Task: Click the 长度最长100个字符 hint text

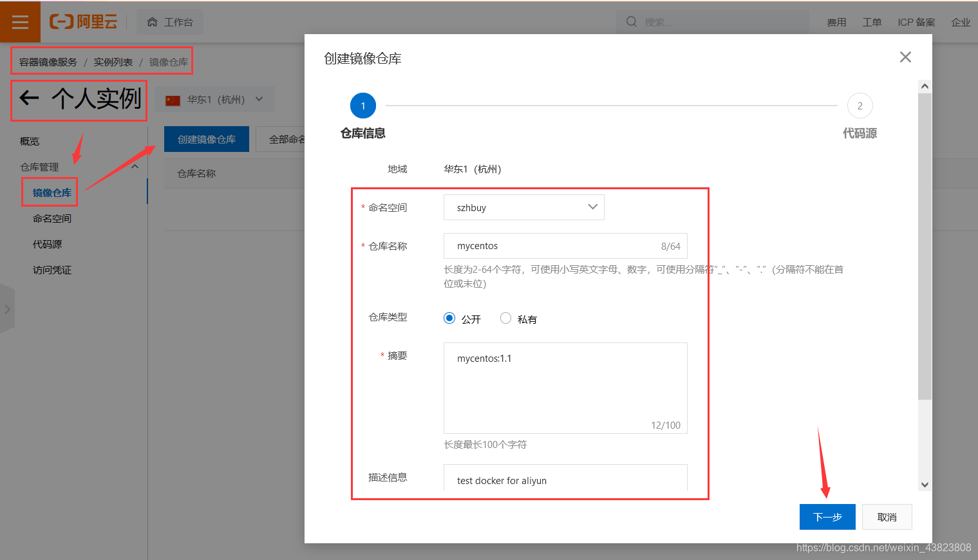Action: [485, 444]
